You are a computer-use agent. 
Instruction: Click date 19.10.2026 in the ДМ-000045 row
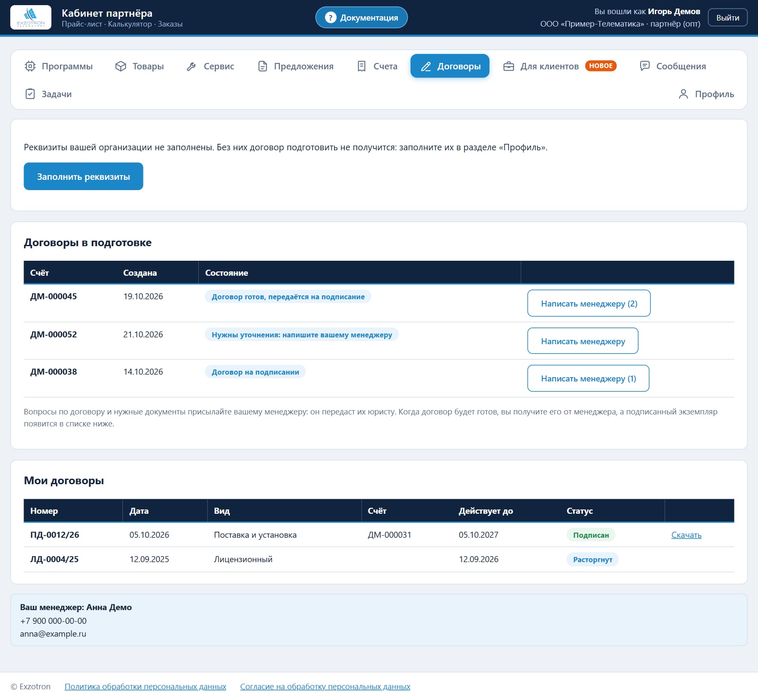[143, 296]
